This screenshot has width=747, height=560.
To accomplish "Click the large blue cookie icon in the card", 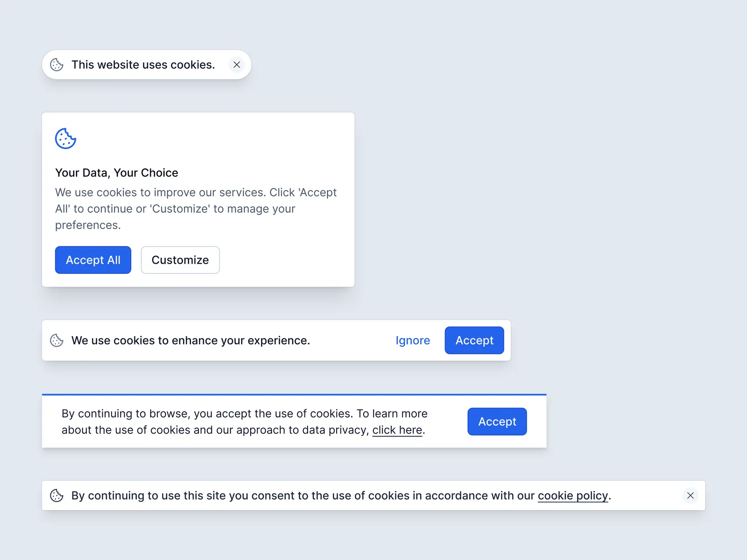I will coord(65,139).
